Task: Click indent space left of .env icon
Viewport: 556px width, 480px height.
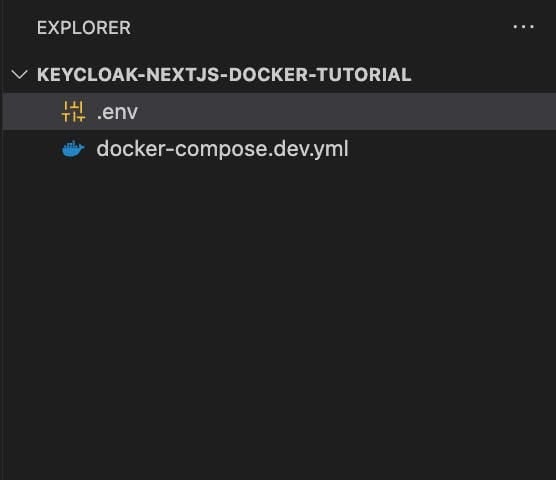Action: coord(32,111)
